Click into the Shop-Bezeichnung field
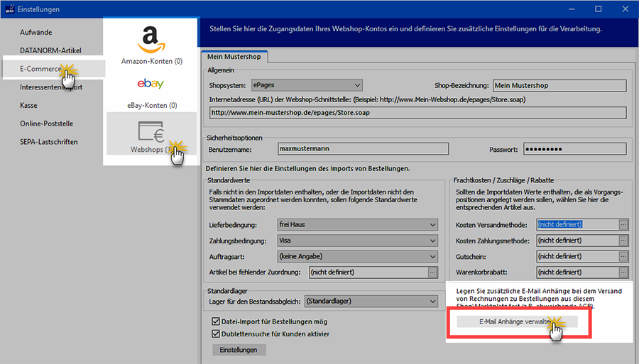 559,86
